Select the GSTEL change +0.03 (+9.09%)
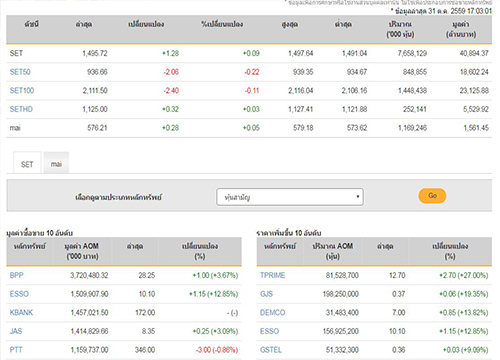Screen dimensions: 500x360 pyautogui.click(x=465, y=350)
